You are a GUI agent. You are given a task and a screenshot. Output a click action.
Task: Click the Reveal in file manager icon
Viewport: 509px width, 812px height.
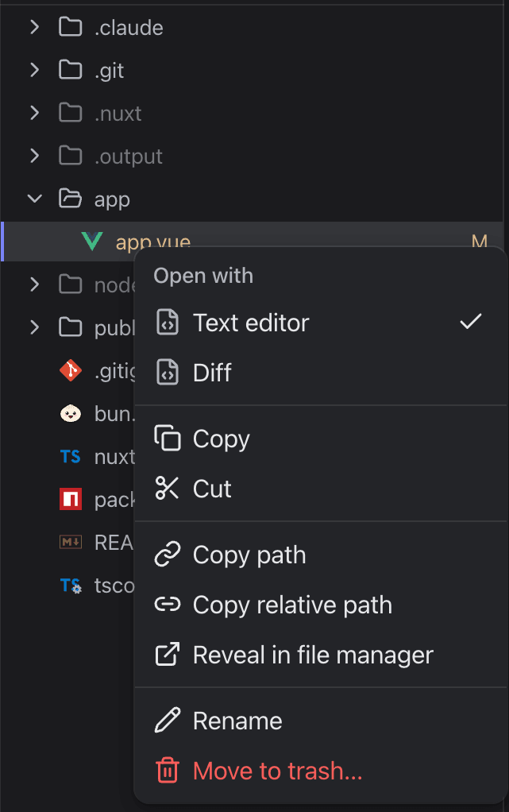tap(168, 654)
